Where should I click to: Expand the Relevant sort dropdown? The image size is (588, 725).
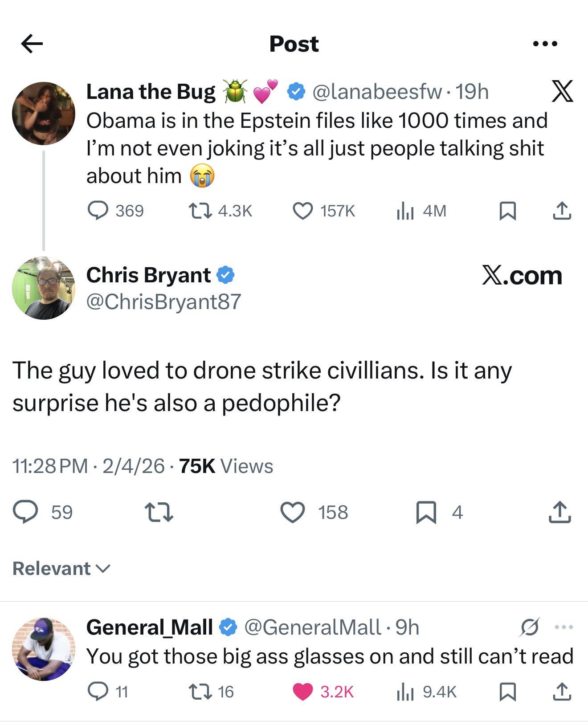[x=61, y=569]
